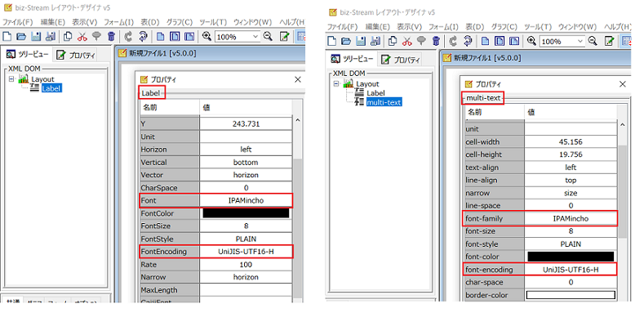Click the Font value IPAMincho cell
Image resolution: width=644 pixels, height=313 pixels.
[x=246, y=201]
